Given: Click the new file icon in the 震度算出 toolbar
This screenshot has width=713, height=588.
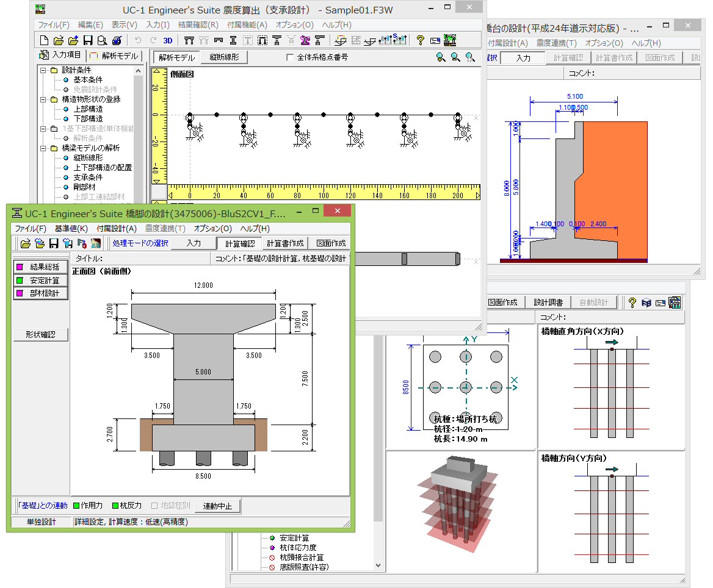Looking at the screenshot, I should [x=43, y=41].
